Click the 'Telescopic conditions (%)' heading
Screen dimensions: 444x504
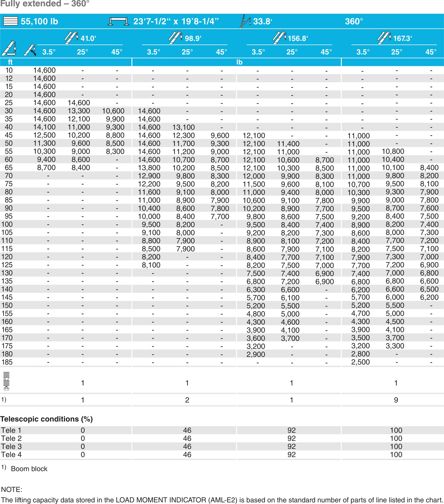[46, 419]
